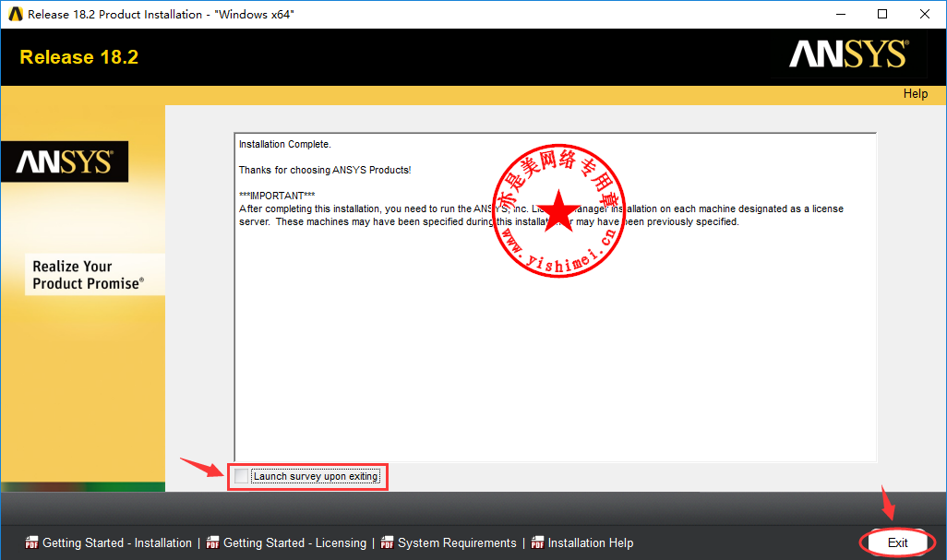The image size is (947, 560).
Task: Minimize the installer window
Action: (841, 14)
